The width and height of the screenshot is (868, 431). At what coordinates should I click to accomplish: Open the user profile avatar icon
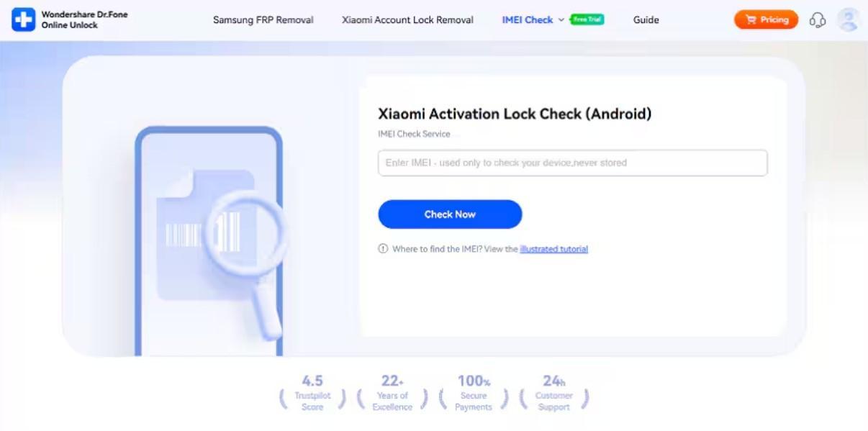849,19
